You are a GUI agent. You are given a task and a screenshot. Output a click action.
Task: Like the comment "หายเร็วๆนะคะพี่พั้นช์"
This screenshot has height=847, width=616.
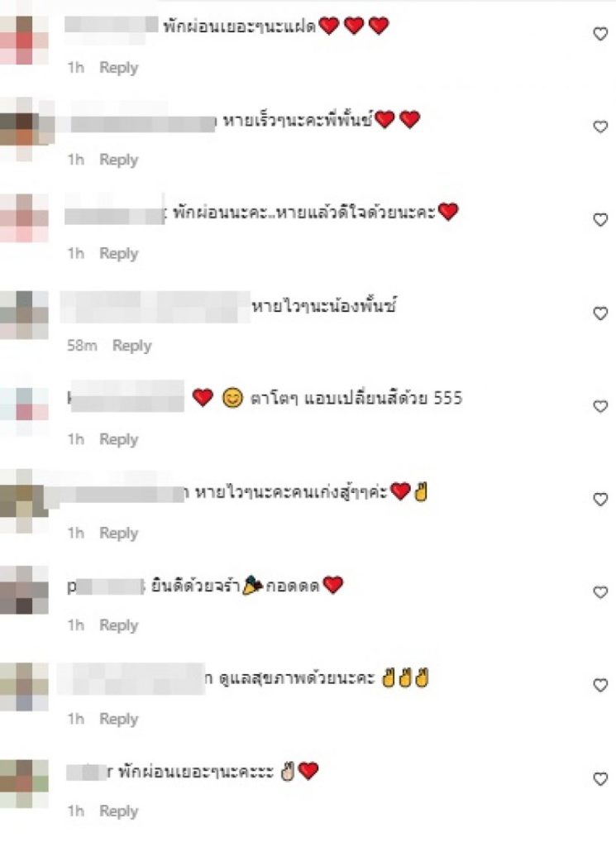click(600, 127)
